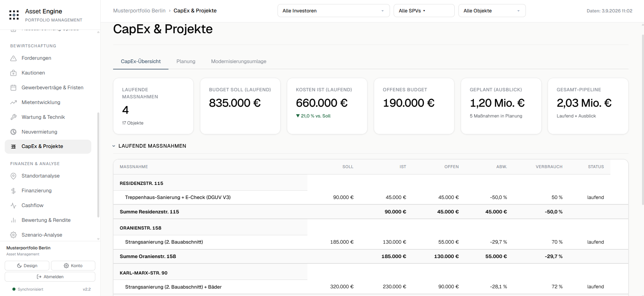The image size is (644, 296).
Task: Click the Wartung & Technik wrench icon
Action: tap(13, 117)
